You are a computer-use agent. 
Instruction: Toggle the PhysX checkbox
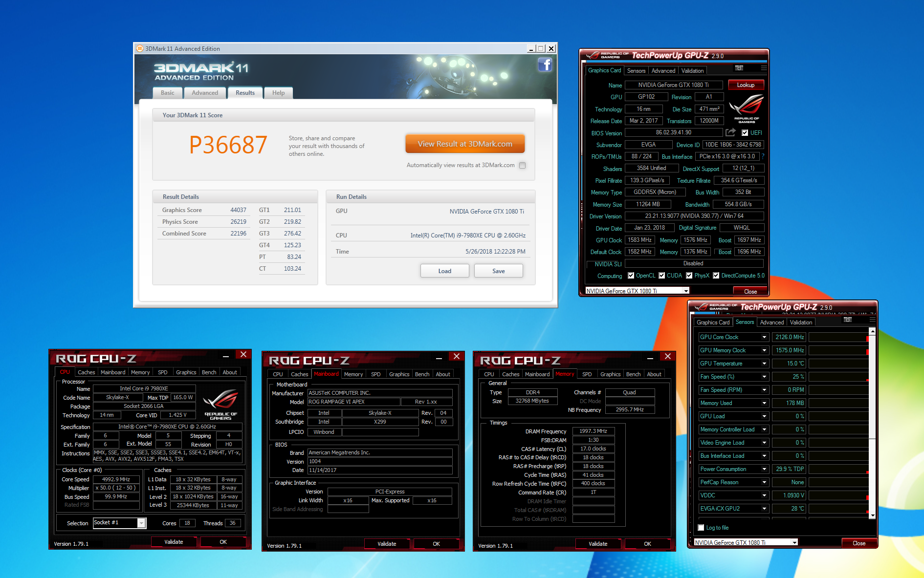[x=689, y=276]
